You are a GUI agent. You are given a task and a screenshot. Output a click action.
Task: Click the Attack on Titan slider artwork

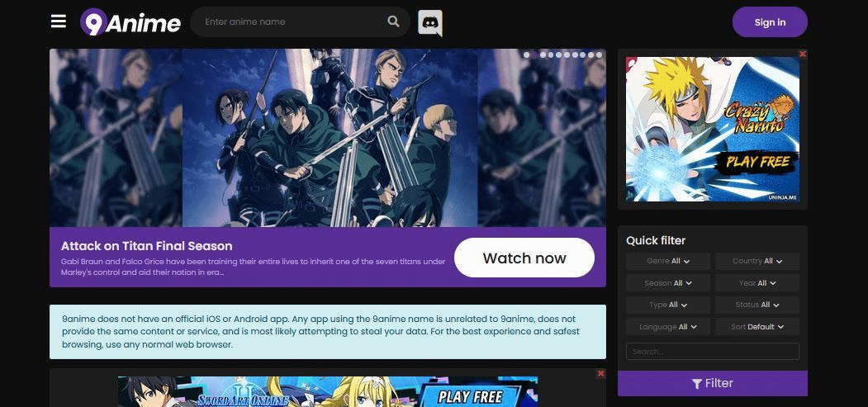(328, 138)
